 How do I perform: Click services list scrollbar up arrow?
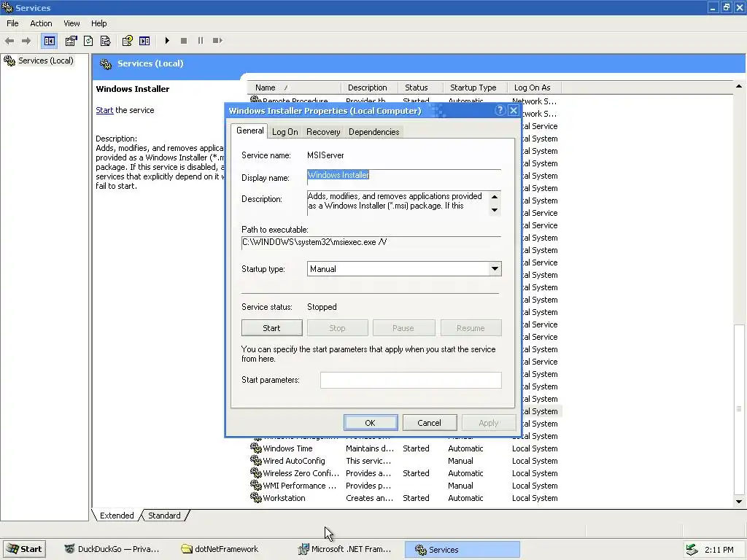pos(739,86)
